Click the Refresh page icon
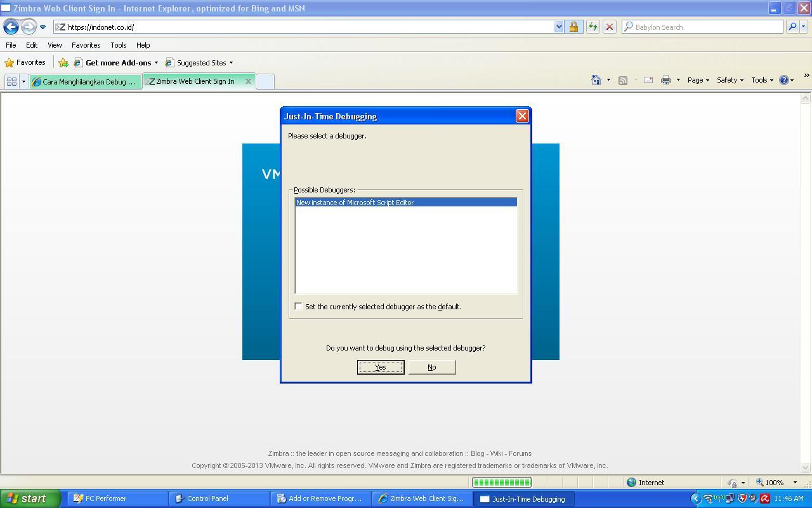This screenshot has height=508, width=812. pos(593,27)
